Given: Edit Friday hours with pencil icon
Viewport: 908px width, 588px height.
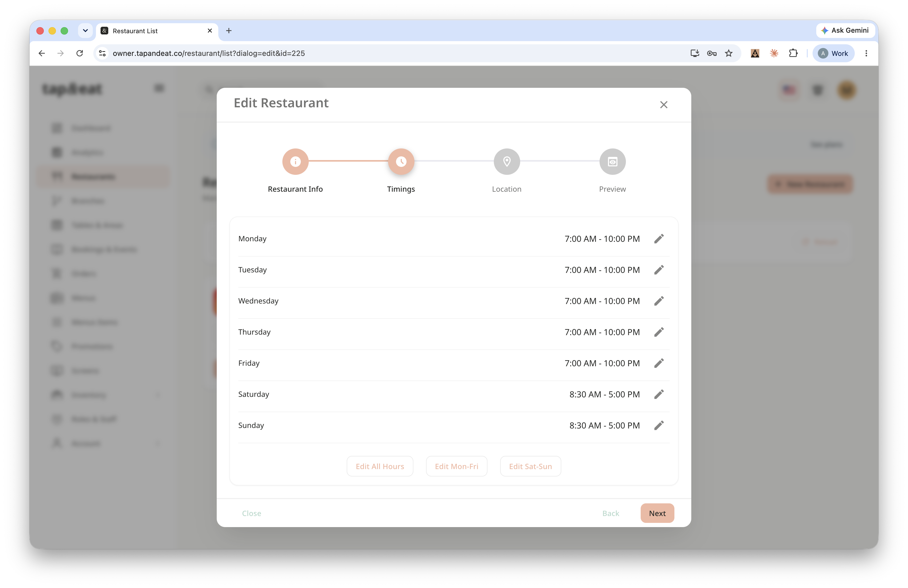Looking at the screenshot, I should (x=659, y=363).
